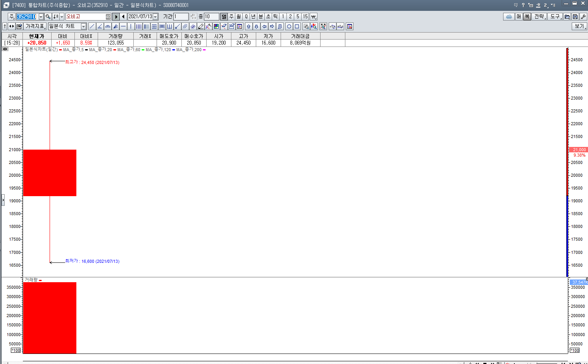Image resolution: width=588 pixels, height=364 pixels.
Task: Click the 매 button in top-right toolbar
Action: pyautogui.click(x=519, y=17)
